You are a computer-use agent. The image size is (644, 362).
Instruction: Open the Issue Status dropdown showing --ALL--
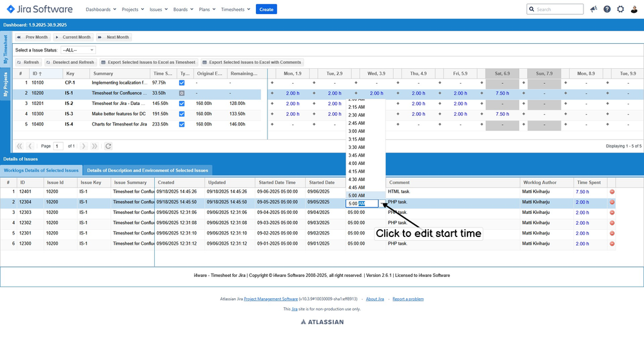pos(78,50)
